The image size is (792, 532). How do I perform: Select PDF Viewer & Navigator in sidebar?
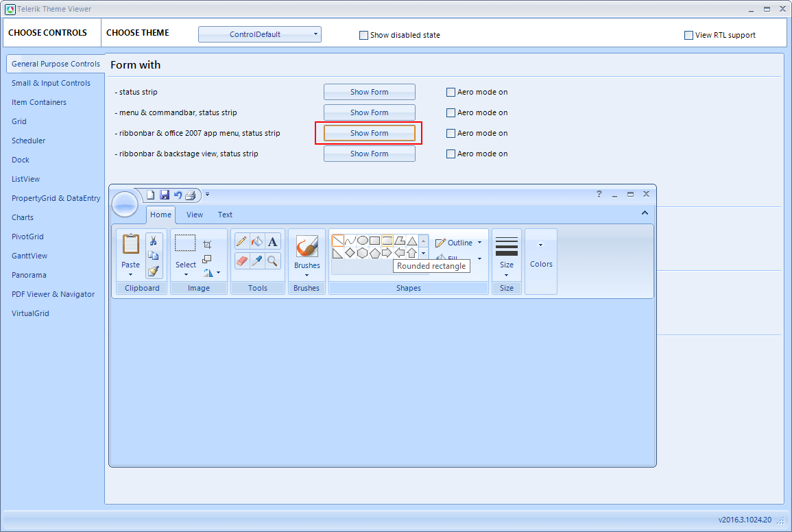point(53,295)
